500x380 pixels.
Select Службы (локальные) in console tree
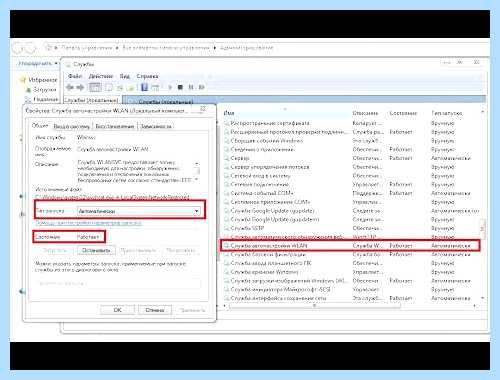pos(91,100)
